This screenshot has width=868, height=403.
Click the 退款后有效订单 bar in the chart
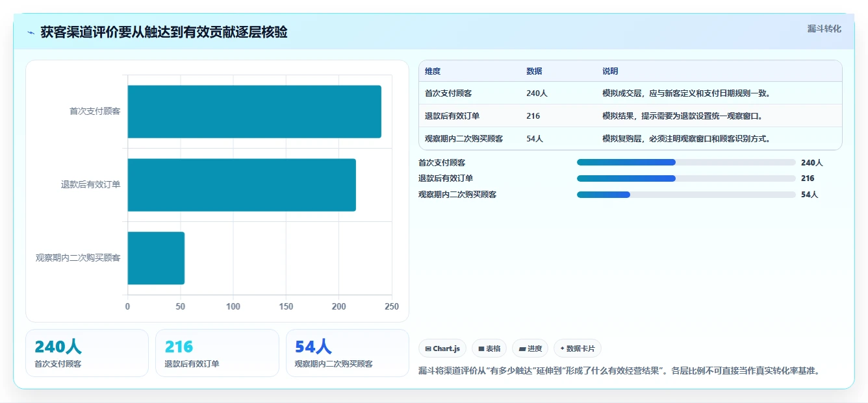click(x=242, y=185)
